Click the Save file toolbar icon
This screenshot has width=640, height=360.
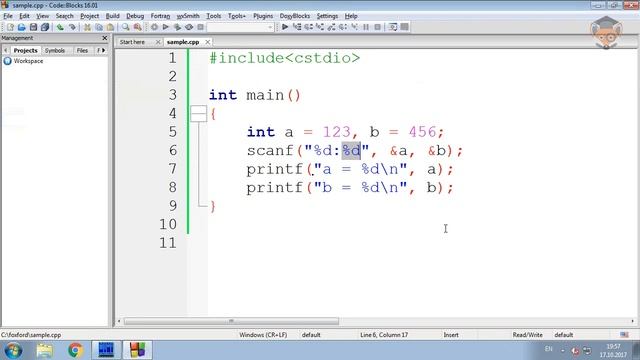click(33, 27)
